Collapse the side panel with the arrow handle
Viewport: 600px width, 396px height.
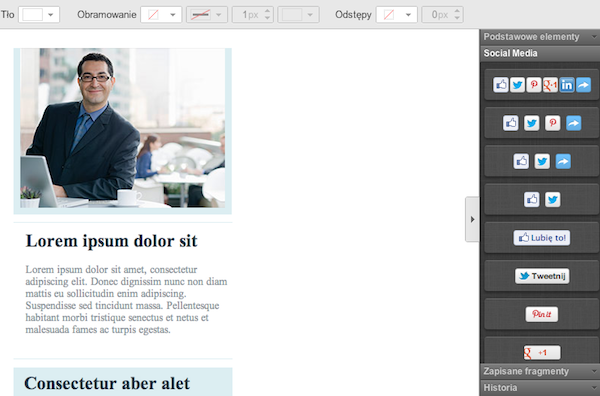click(472, 219)
